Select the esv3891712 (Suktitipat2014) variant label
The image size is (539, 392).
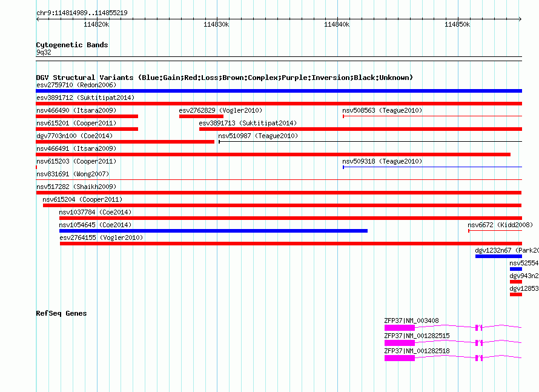[85, 98]
